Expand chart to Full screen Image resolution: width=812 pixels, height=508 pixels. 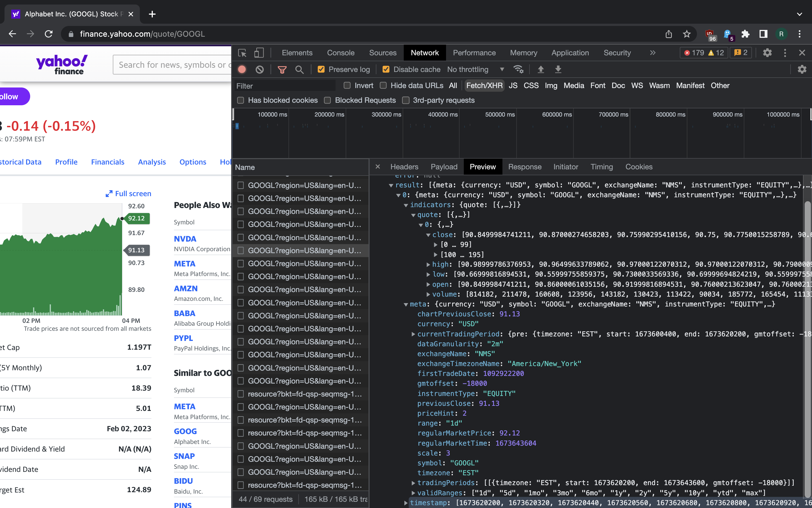pos(128,194)
